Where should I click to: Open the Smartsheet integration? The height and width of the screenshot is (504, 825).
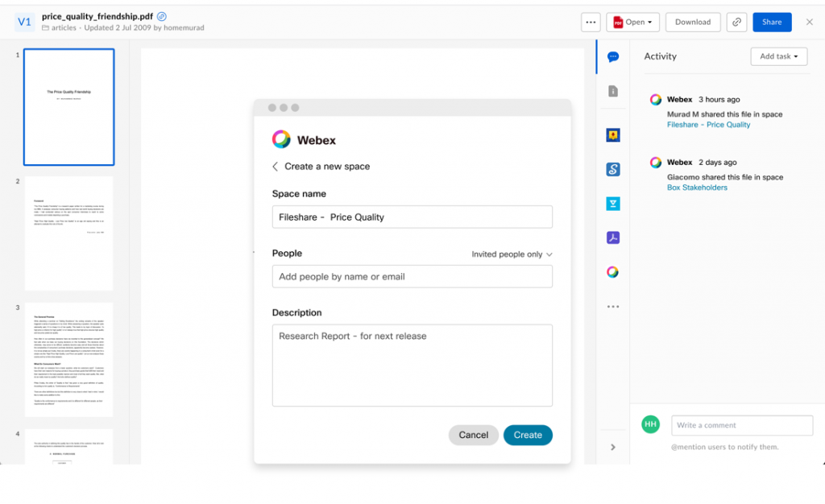pyautogui.click(x=613, y=169)
